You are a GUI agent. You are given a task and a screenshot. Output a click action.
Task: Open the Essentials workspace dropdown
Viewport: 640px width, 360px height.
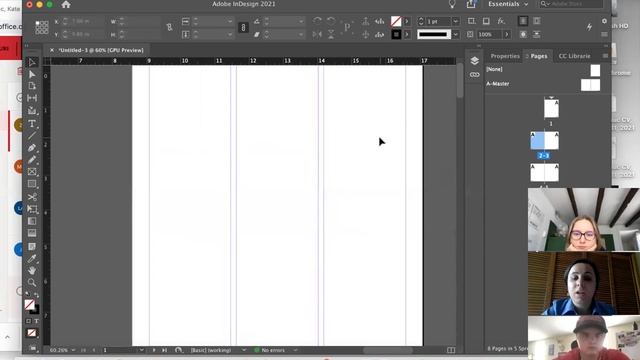[508, 4]
